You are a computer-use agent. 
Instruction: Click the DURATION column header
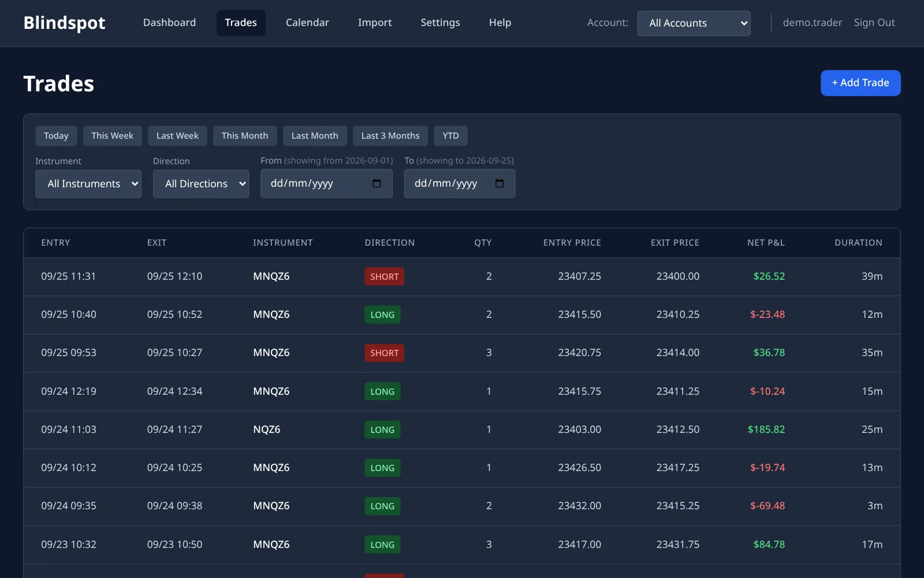[x=858, y=243]
